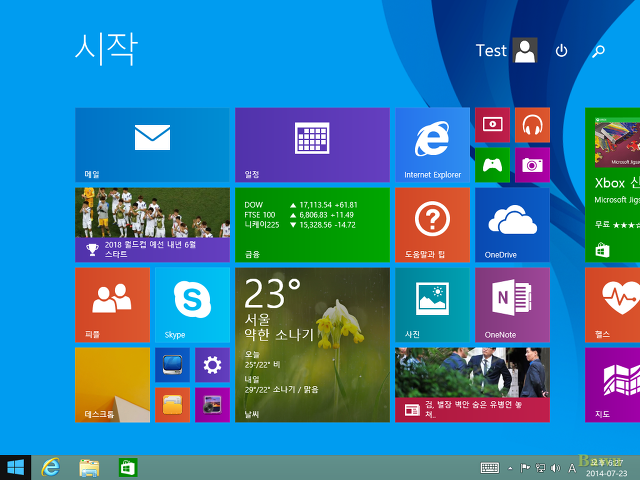
Task: Open the Xbox Store promotion tile
Action: tap(612, 184)
